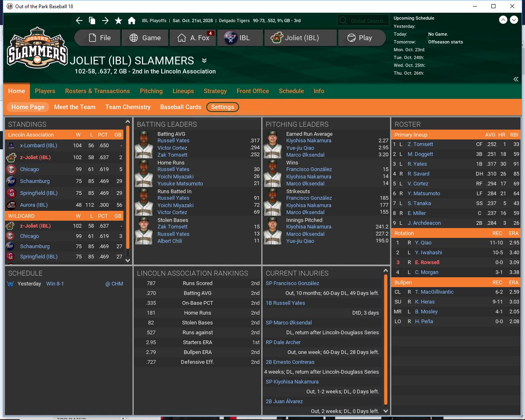The width and height of the screenshot is (525, 420).
Task: Open the Game menu
Action: pos(145,38)
